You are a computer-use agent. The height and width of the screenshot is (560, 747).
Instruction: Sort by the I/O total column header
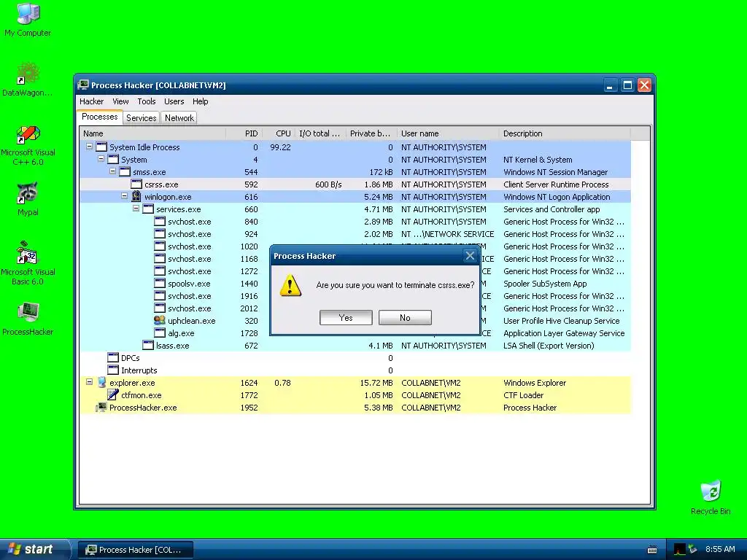320,133
